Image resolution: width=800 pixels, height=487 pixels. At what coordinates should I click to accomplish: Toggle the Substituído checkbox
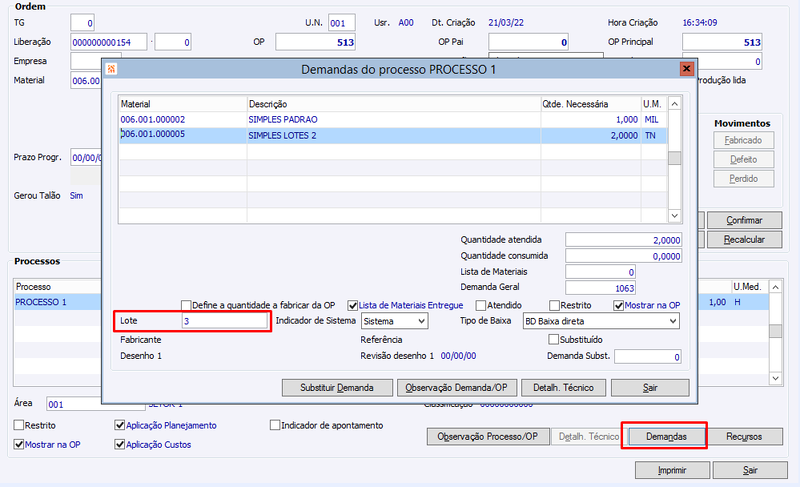click(554, 340)
